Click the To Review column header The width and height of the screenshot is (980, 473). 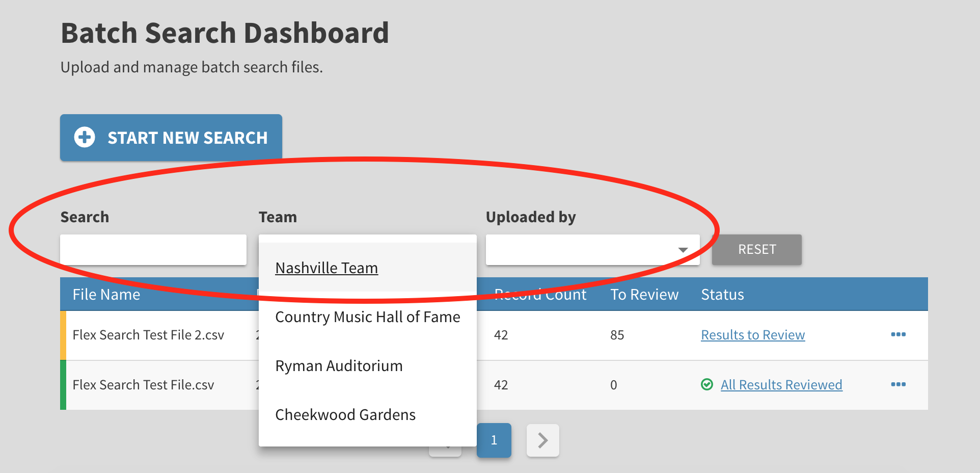(x=644, y=295)
